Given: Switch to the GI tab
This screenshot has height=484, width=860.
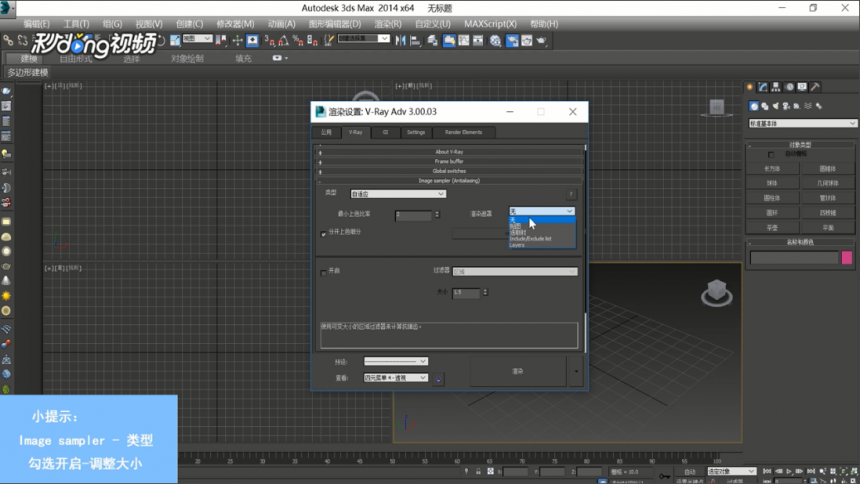Looking at the screenshot, I should 386,132.
